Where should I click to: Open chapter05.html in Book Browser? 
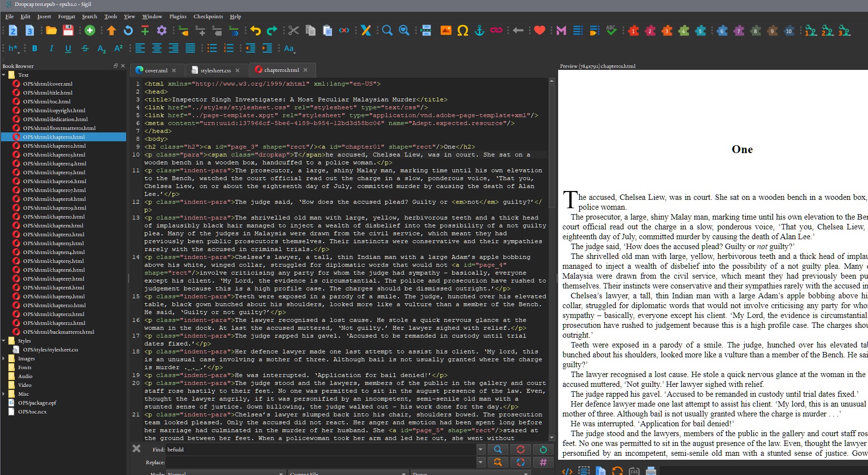[x=54, y=172]
